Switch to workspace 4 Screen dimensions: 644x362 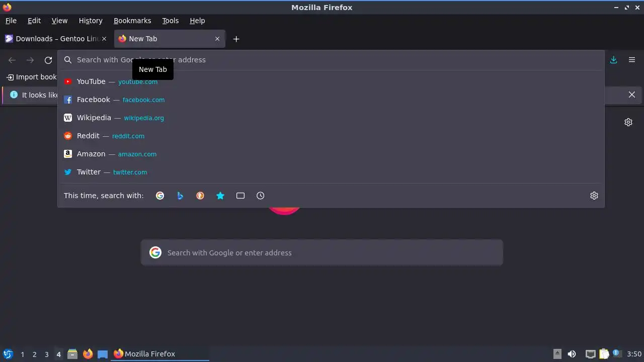[x=58, y=354]
